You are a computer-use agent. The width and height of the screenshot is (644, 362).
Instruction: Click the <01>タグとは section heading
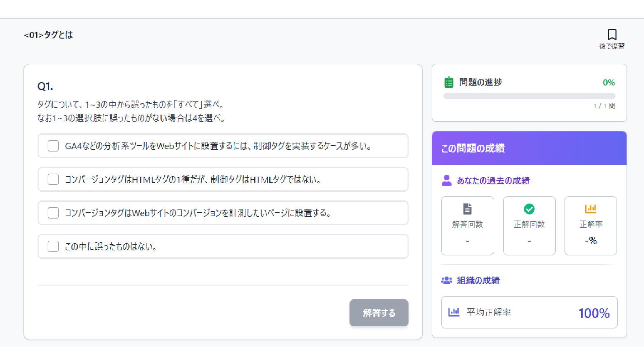point(48,35)
